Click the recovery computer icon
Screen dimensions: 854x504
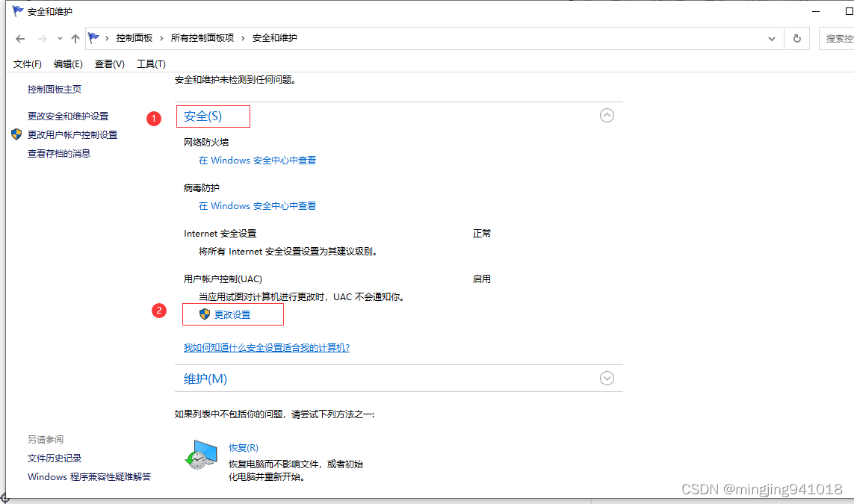202,455
